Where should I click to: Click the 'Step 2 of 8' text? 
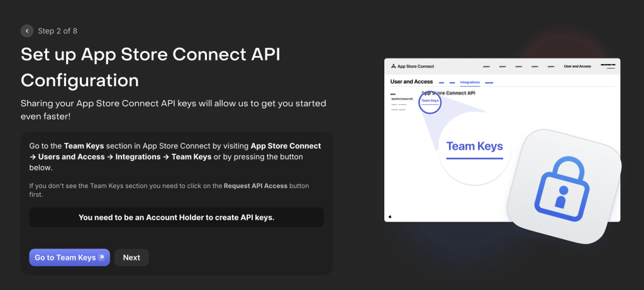point(57,31)
